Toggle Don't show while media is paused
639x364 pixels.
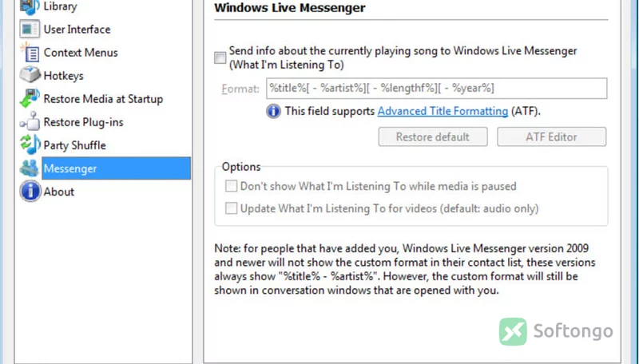tap(231, 186)
